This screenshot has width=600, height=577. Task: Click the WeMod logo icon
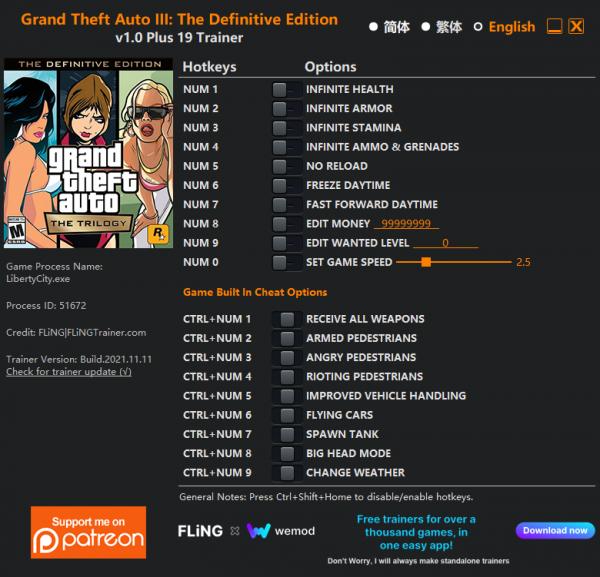pos(259,531)
